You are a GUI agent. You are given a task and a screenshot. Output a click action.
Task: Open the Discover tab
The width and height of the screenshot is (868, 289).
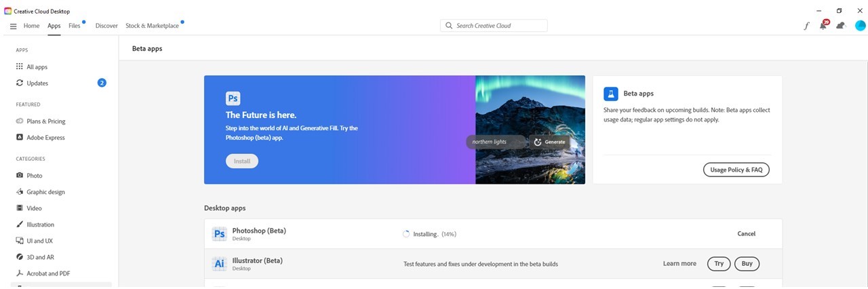[106, 26]
